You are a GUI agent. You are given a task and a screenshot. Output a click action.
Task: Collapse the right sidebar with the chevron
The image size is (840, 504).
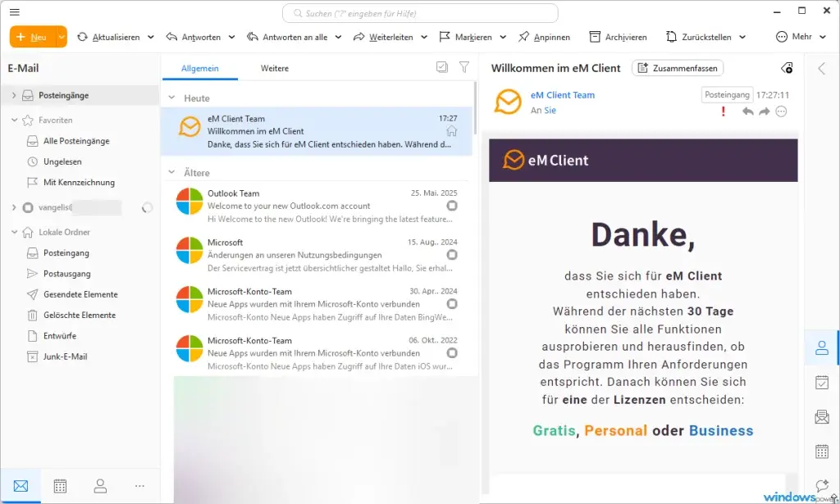point(822,68)
